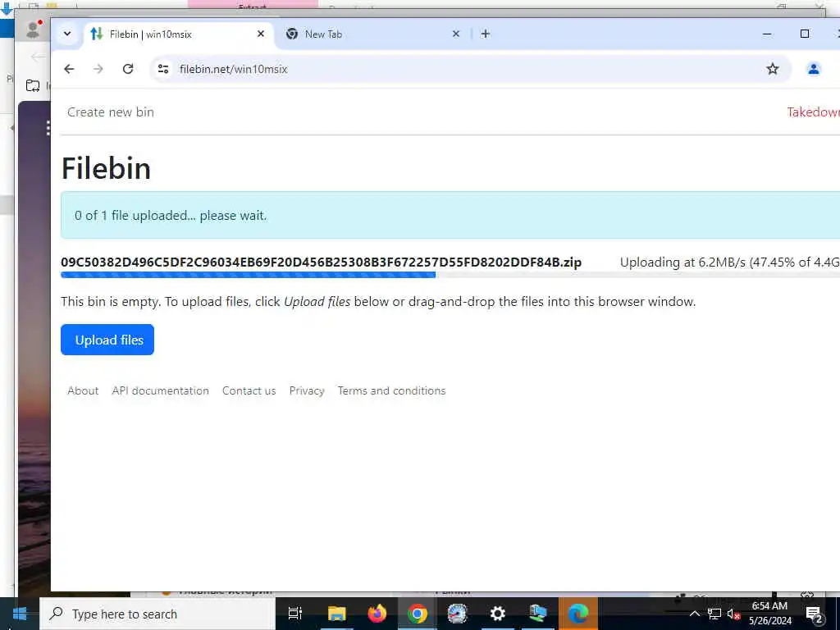Open a new browser tab with plus

(x=486, y=34)
